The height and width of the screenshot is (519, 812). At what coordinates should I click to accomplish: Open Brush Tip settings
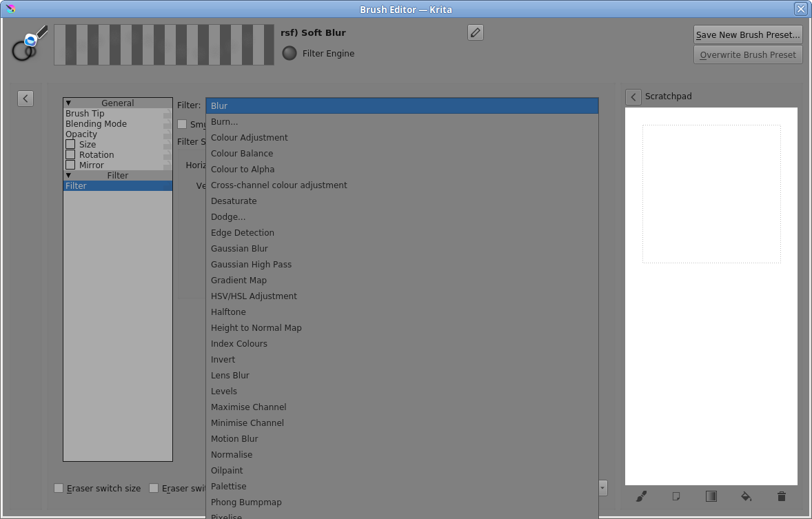point(118,114)
